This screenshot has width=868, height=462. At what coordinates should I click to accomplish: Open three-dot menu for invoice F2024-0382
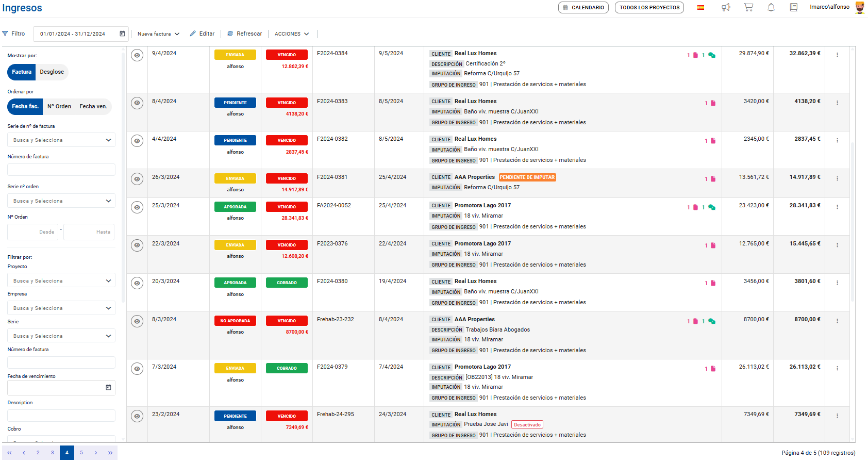pyautogui.click(x=837, y=140)
